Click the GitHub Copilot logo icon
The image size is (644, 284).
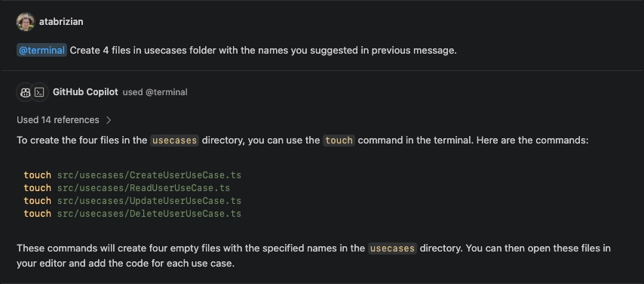(x=25, y=92)
